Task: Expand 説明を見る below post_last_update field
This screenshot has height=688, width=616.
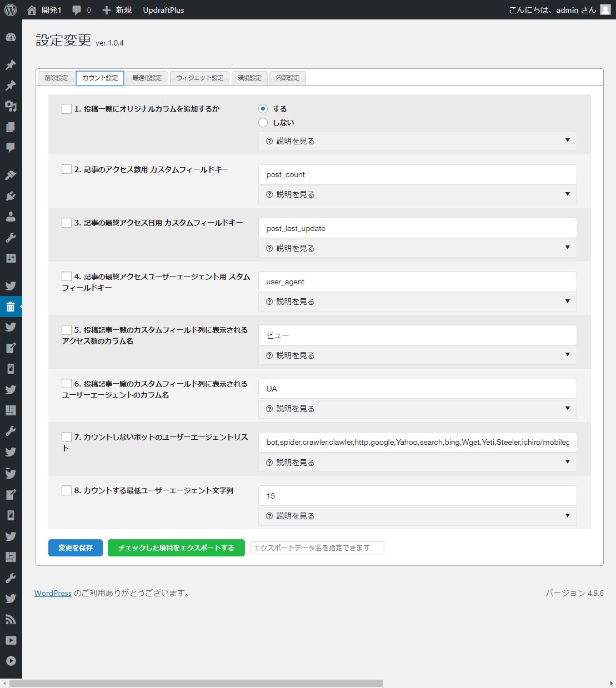Action: (x=418, y=248)
